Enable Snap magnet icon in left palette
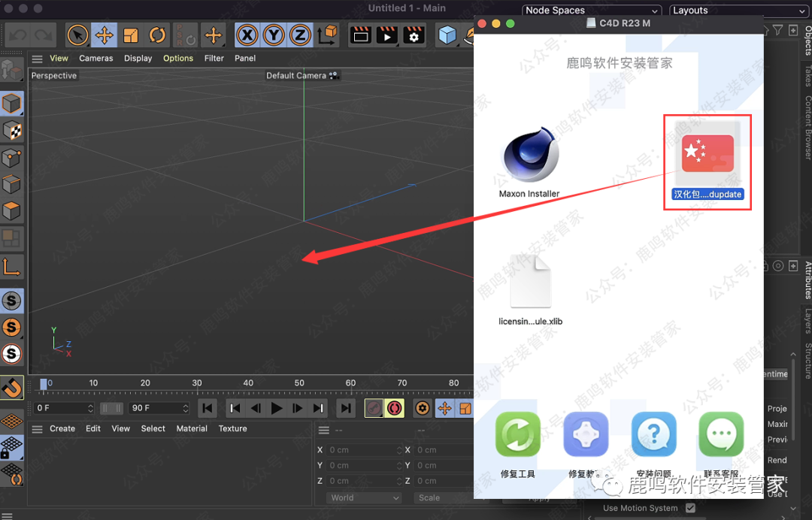The height and width of the screenshot is (520, 812). [11, 388]
